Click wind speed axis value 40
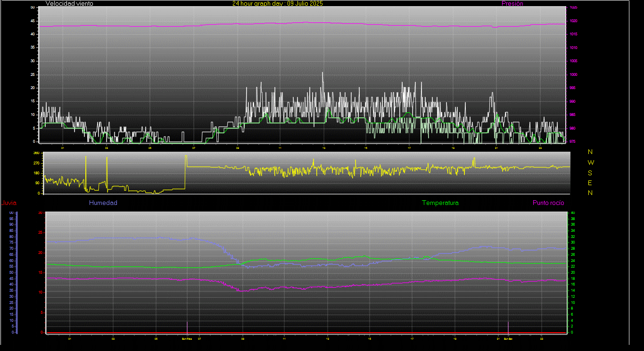The height and width of the screenshot is (351, 644). 32,34
